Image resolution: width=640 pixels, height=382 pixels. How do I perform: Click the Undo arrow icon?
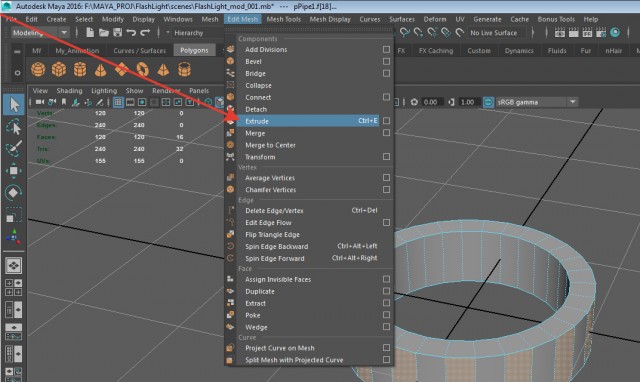pos(131,32)
